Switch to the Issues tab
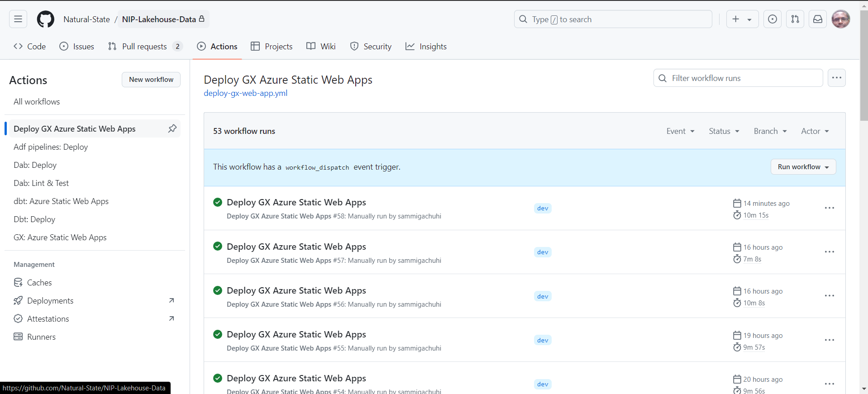 coord(77,46)
